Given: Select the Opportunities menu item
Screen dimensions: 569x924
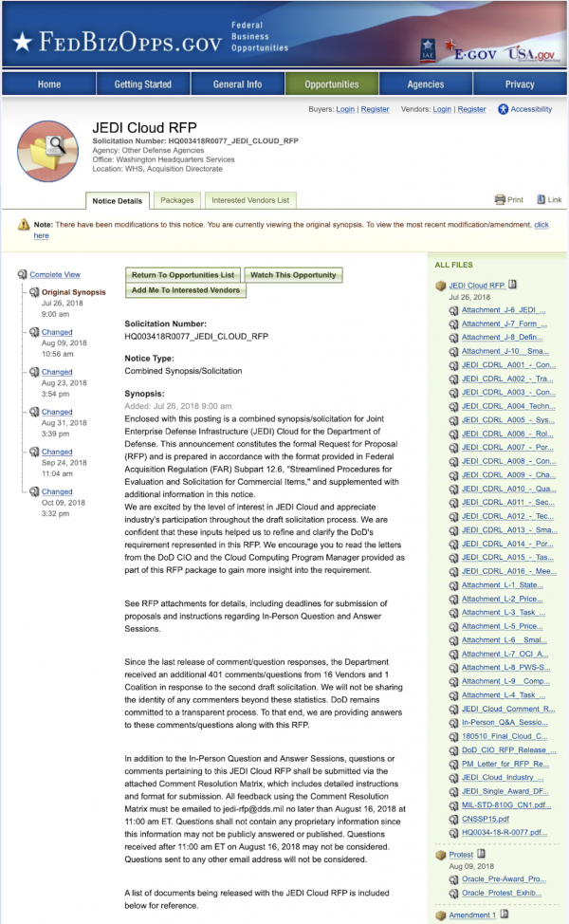Looking at the screenshot, I should 332,83.
